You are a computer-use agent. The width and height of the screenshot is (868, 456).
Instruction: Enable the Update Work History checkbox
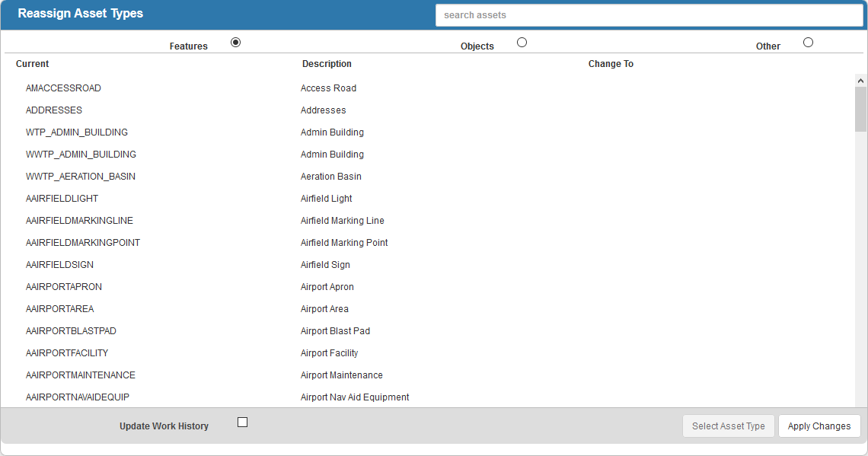[x=242, y=423]
